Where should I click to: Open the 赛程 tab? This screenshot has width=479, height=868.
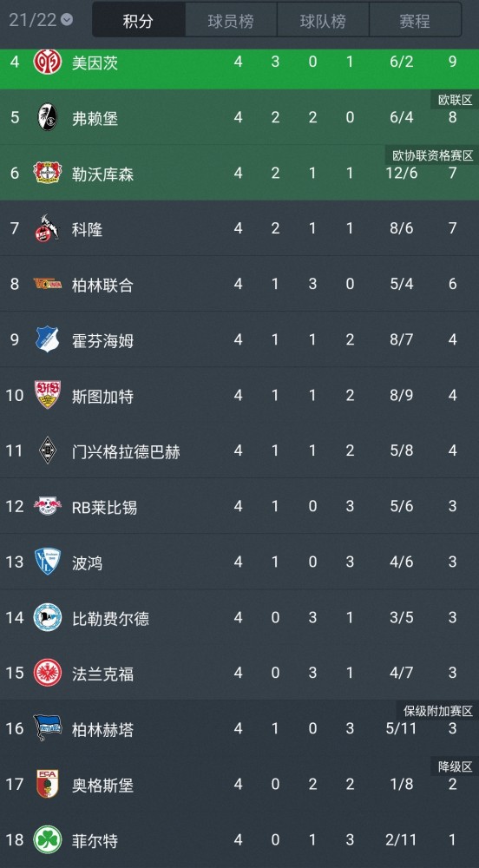[415, 21]
